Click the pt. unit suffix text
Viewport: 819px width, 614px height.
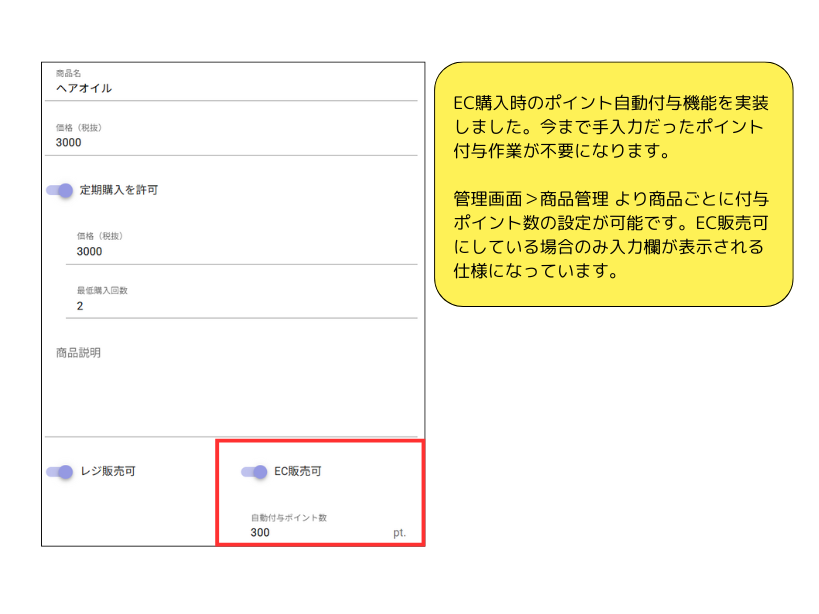400,533
